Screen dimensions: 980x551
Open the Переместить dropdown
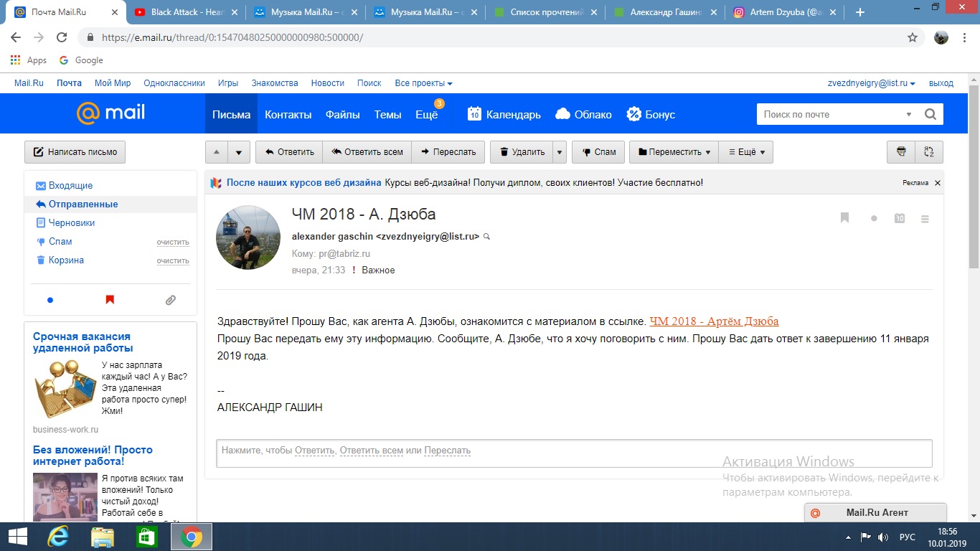click(x=674, y=152)
